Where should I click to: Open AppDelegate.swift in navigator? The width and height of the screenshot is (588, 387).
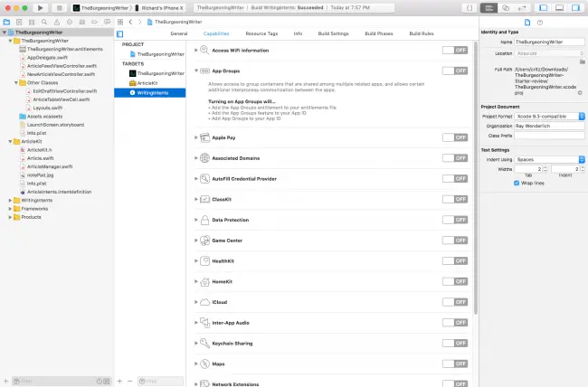[x=47, y=57]
